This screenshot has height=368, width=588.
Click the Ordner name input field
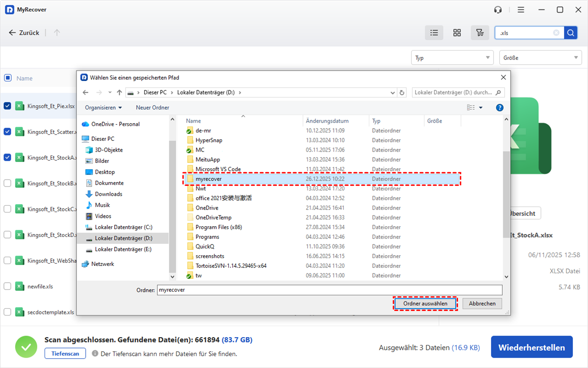coord(329,290)
